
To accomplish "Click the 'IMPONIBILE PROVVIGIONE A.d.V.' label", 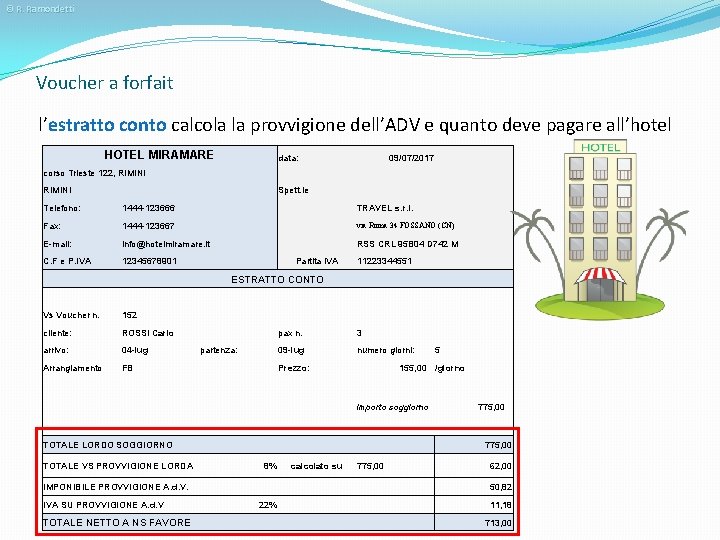I will tap(116, 487).
